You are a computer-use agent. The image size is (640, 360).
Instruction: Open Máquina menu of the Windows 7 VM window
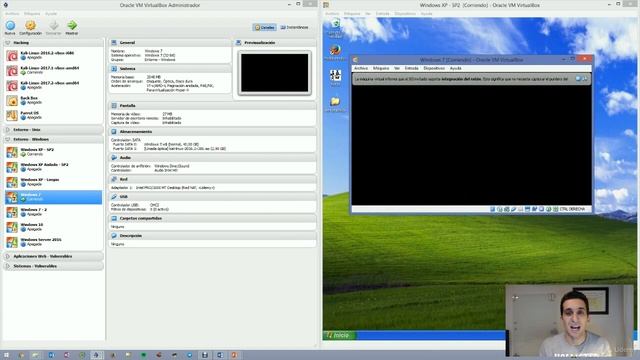click(x=381, y=68)
